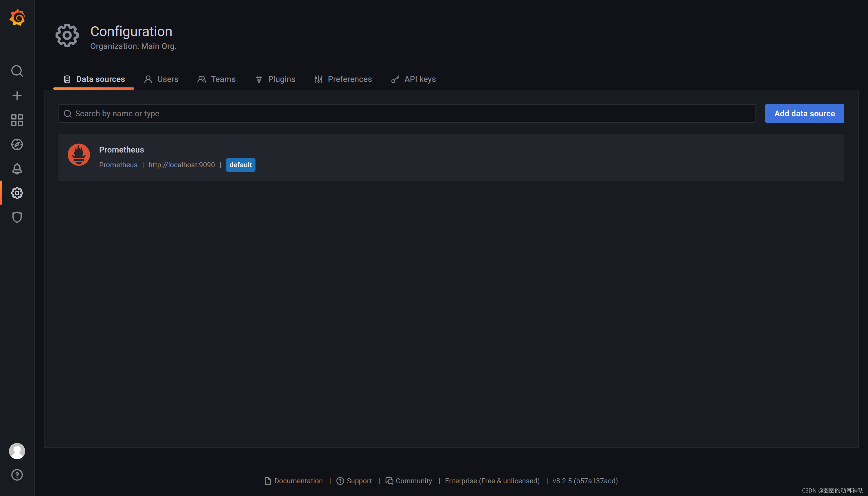The width and height of the screenshot is (868, 496).
Task: Open the Dashboards grid icon
Action: (x=17, y=120)
